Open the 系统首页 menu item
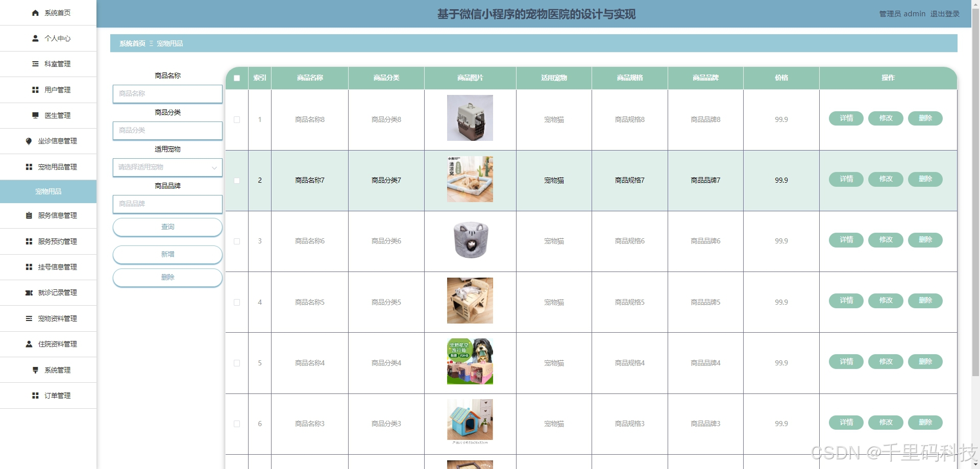980x469 pixels. pyautogui.click(x=48, y=13)
